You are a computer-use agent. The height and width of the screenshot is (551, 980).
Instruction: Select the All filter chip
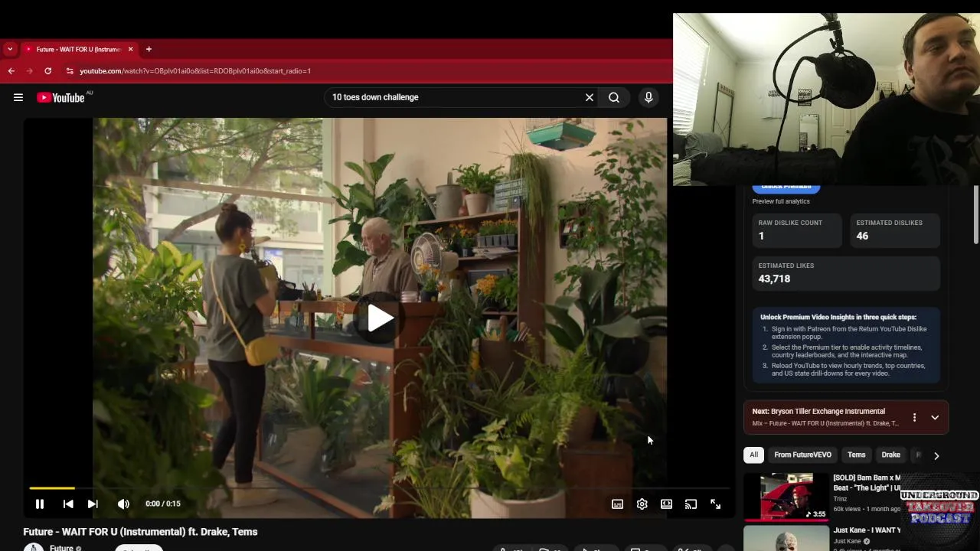pyautogui.click(x=753, y=455)
